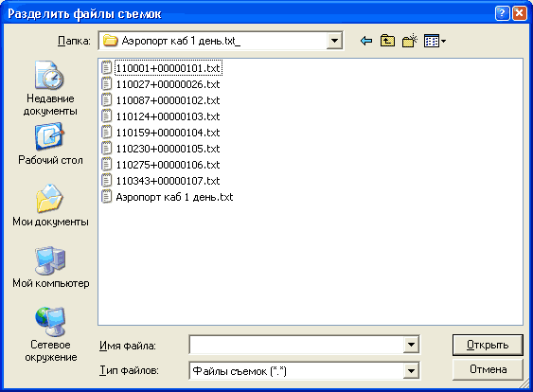Go back using the blue arrow icon
This screenshot has height=392, width=533.
[366, 41]
